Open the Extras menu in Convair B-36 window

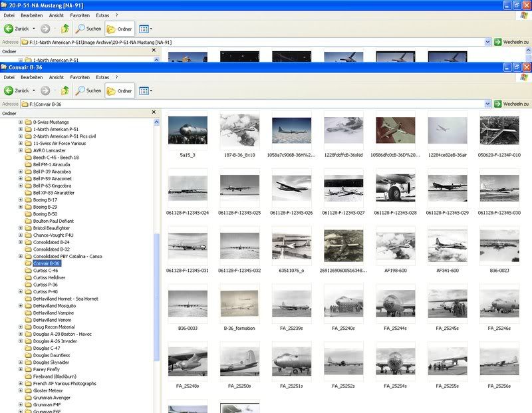coord(102,77)
